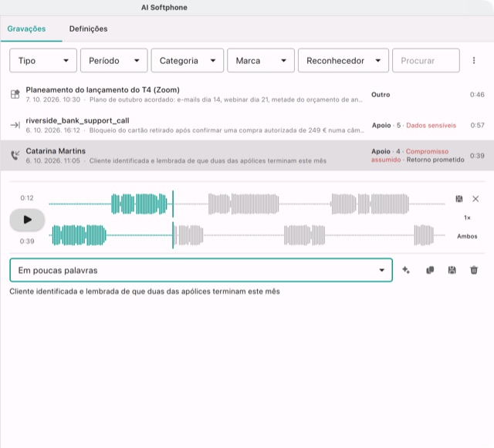
Task: Focus the Procurar search field
Action: (426, 60)
